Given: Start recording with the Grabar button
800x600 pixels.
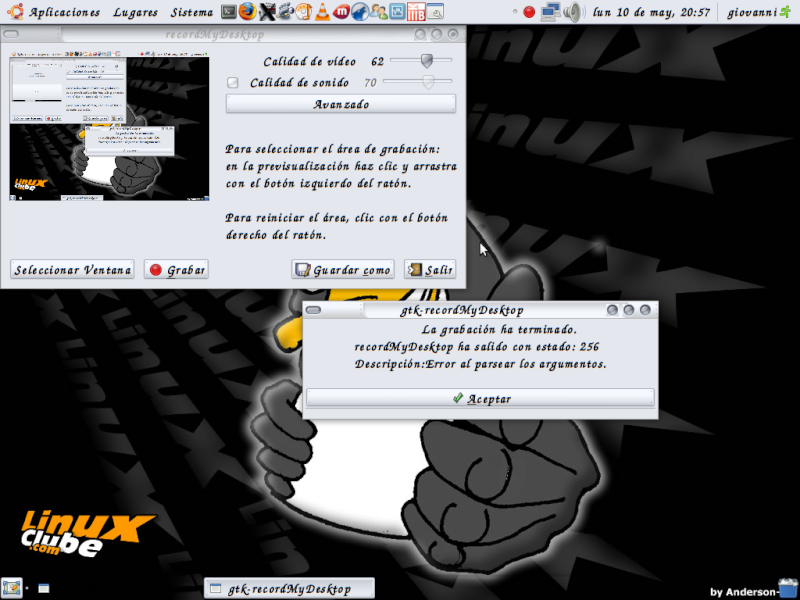Looking at the screenshot, I should tap(177, 269).
